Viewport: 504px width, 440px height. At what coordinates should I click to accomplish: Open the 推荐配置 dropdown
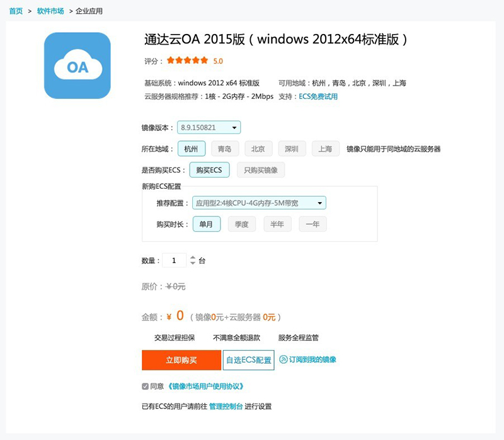tap(259, 203)
